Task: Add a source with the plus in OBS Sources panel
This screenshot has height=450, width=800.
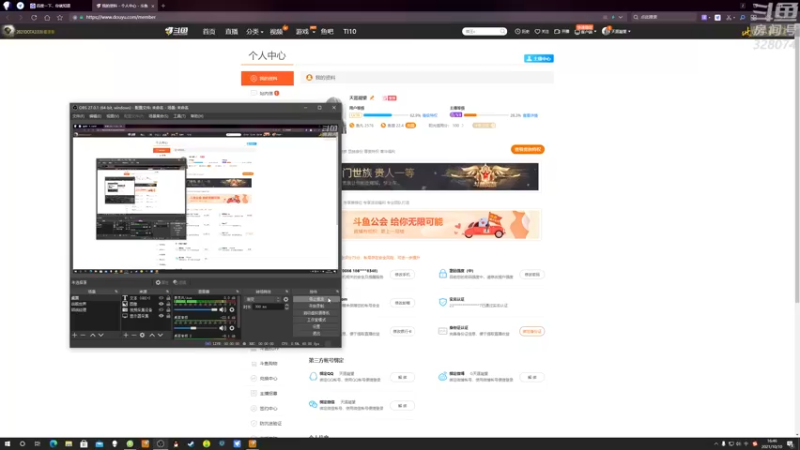Action: click(x=126, y=335)
